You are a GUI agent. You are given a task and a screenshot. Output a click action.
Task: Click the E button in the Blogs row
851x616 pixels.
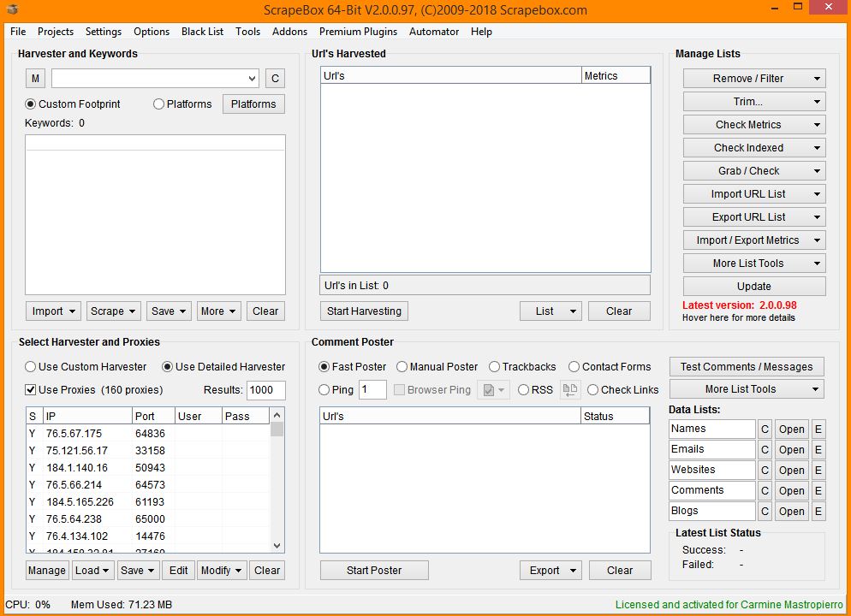tap(818, 512)
